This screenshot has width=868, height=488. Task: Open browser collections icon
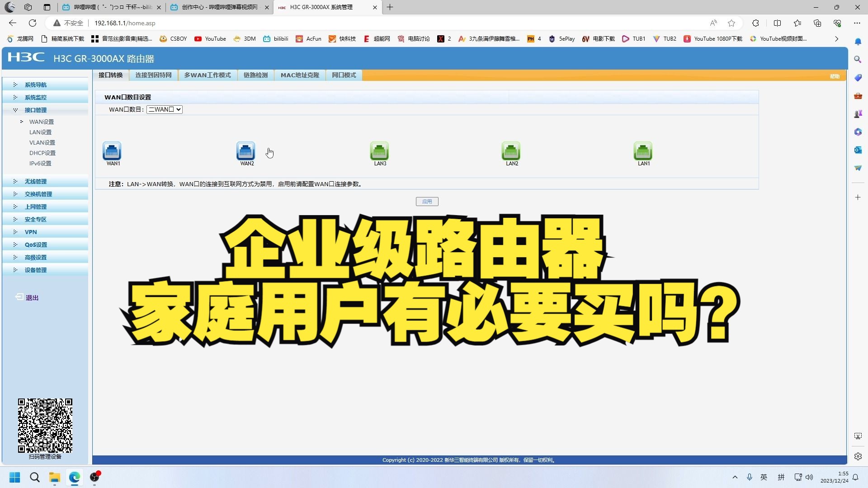coord(817,23)
